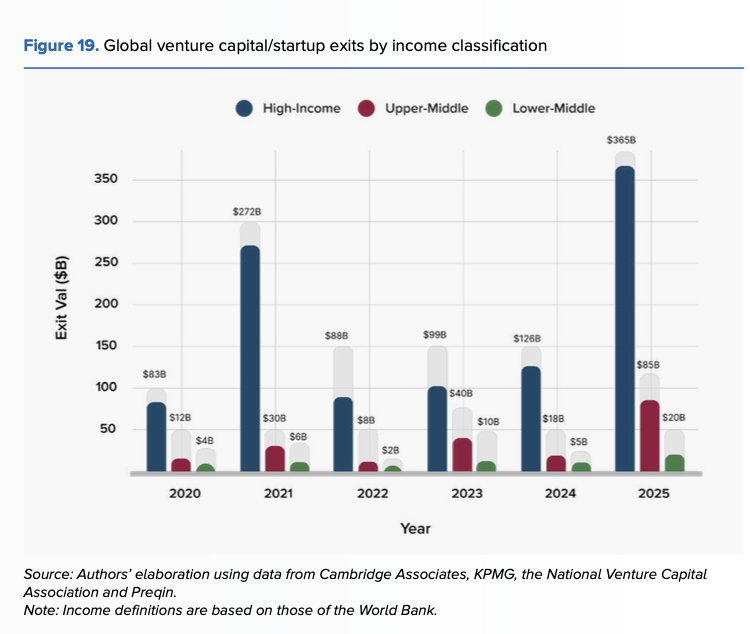
Task: Click the $5B value label
Action: (579, 442)
